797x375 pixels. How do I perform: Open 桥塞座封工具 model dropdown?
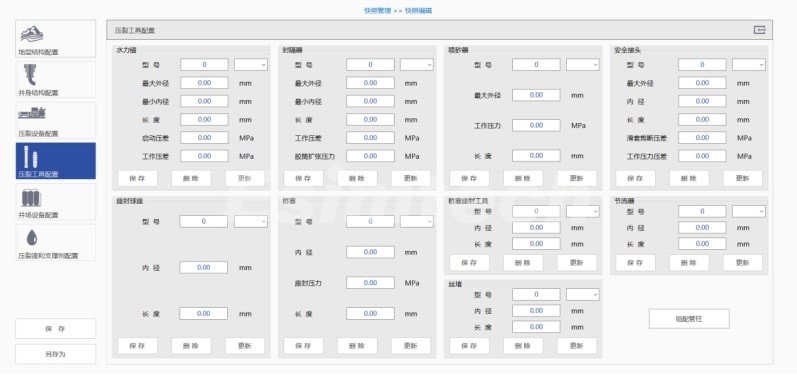pyautogui.click(x=583, y=211)
